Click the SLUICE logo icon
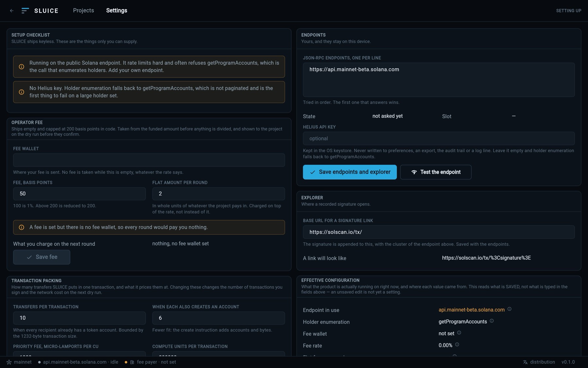This screenshot has width=588, height=368. [x=25, y=11]
